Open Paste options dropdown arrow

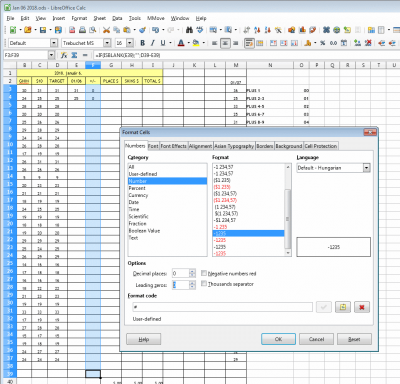[x=134, y=30]
